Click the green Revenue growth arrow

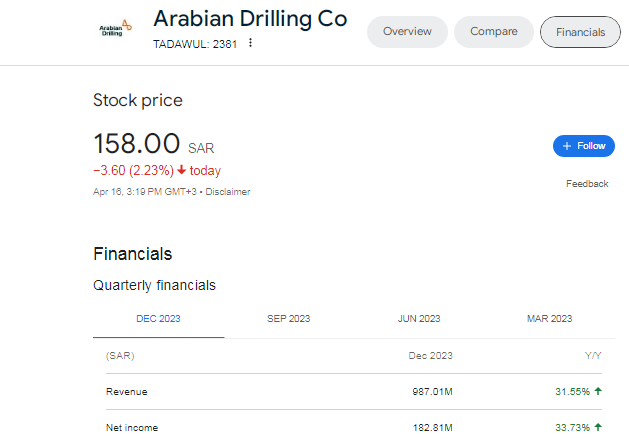(x=598, y=391)
